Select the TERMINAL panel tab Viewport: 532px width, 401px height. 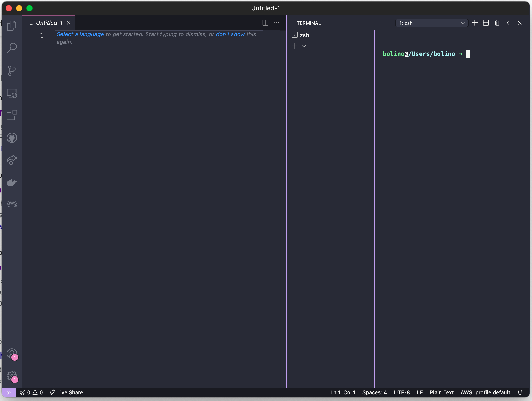tap(309, 23)
